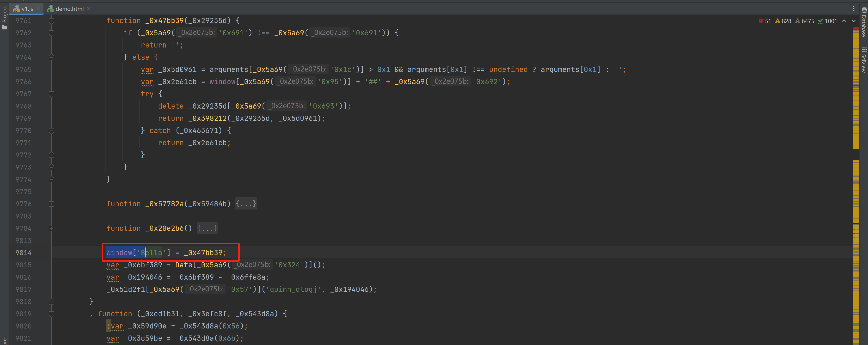Close the v1.js tab
The width and height of the screenshot is (868, 345).
38,9
